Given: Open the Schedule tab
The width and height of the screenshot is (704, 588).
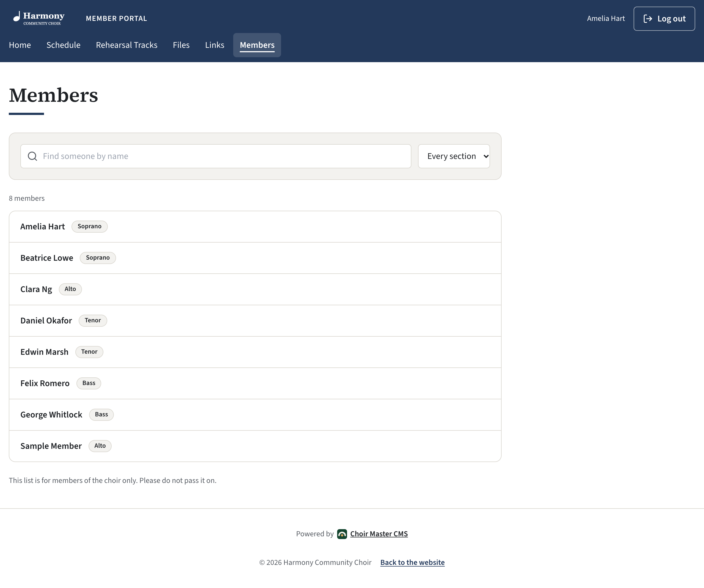Looking at the screenshot, I should click(63, 45).
